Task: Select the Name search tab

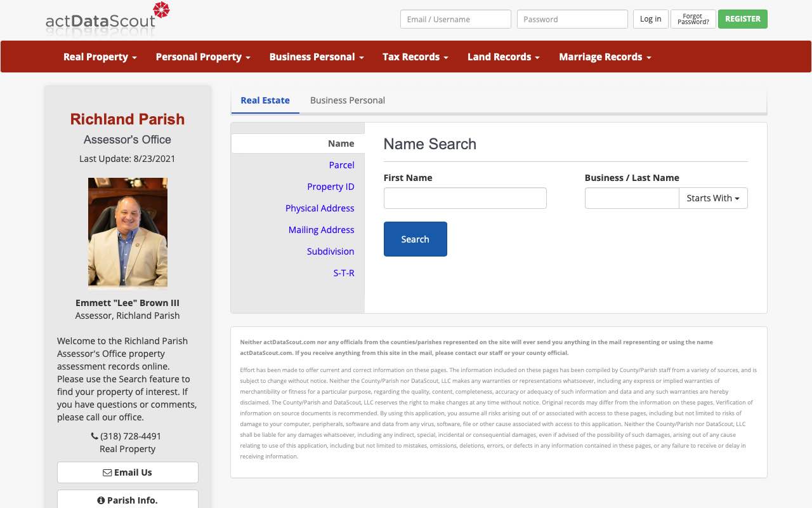Action: 341,144
